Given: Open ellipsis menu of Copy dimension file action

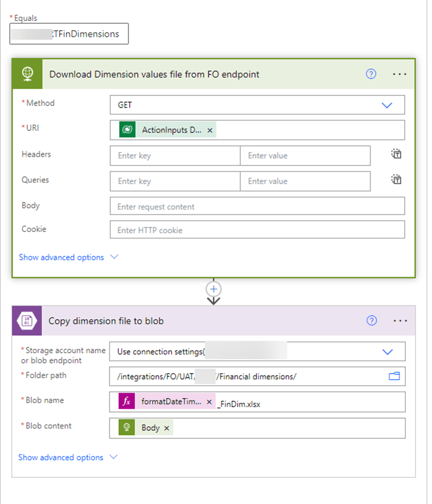Looking at the screenshot, I should tap(400, 321).
